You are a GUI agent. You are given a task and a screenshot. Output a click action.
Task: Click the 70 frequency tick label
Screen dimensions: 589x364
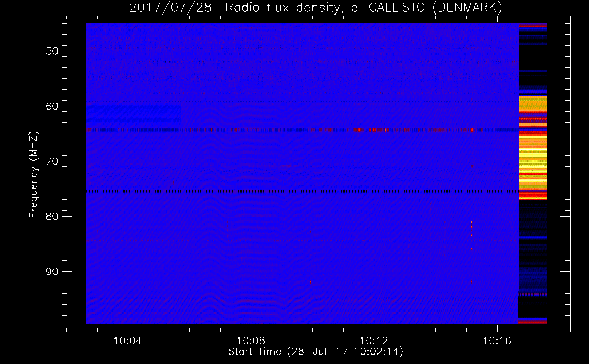(x=52, y=161)
